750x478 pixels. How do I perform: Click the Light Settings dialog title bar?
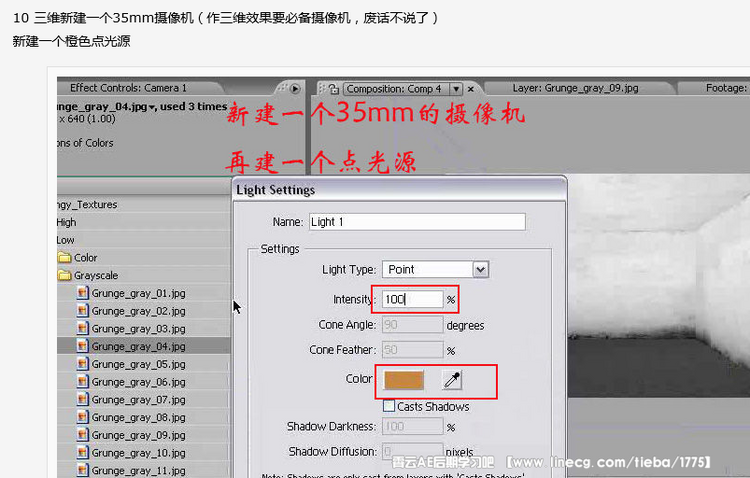(399, 190)
